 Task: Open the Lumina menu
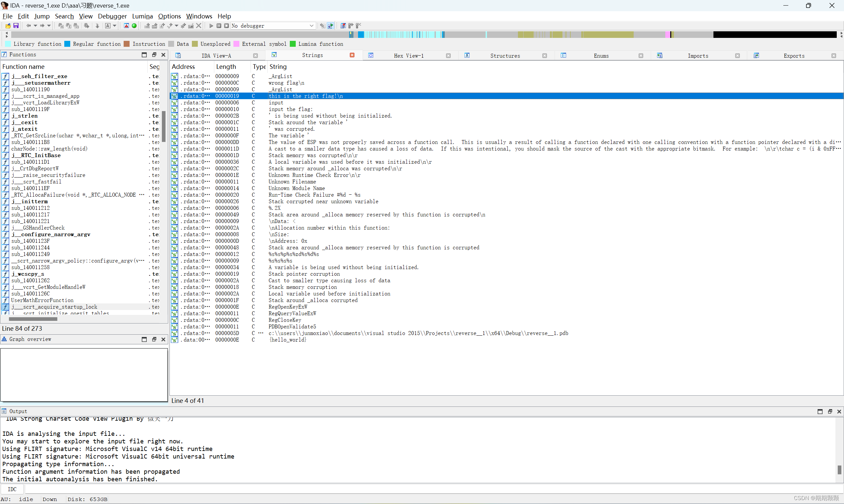[142, 16]
